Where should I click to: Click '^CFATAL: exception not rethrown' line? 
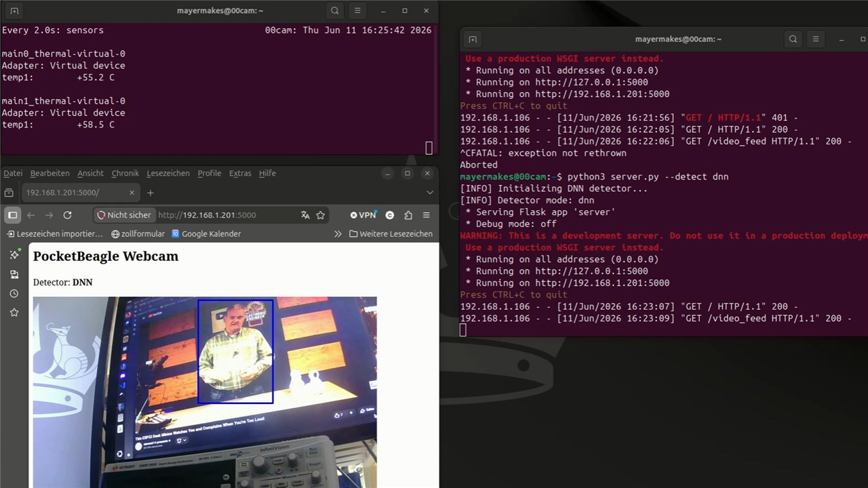tap(543, 153)
